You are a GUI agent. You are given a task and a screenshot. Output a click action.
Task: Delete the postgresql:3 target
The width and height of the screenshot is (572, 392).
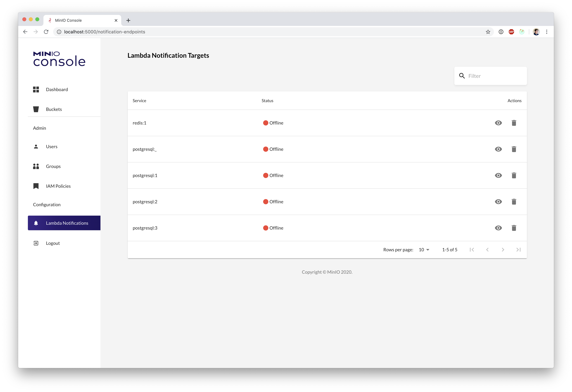point(514,228)
